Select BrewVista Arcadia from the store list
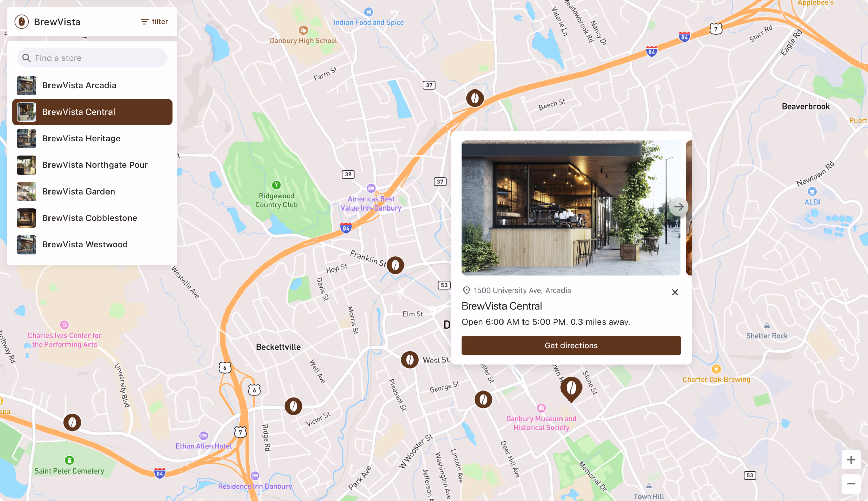The image size is (868, 501). tap(92, 85)
